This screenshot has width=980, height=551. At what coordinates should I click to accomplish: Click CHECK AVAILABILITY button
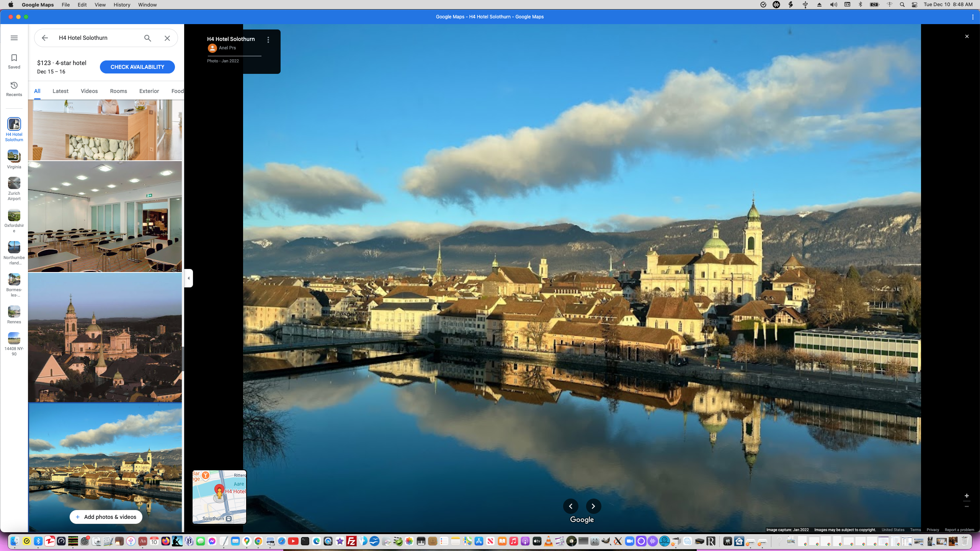click(137, 67)
